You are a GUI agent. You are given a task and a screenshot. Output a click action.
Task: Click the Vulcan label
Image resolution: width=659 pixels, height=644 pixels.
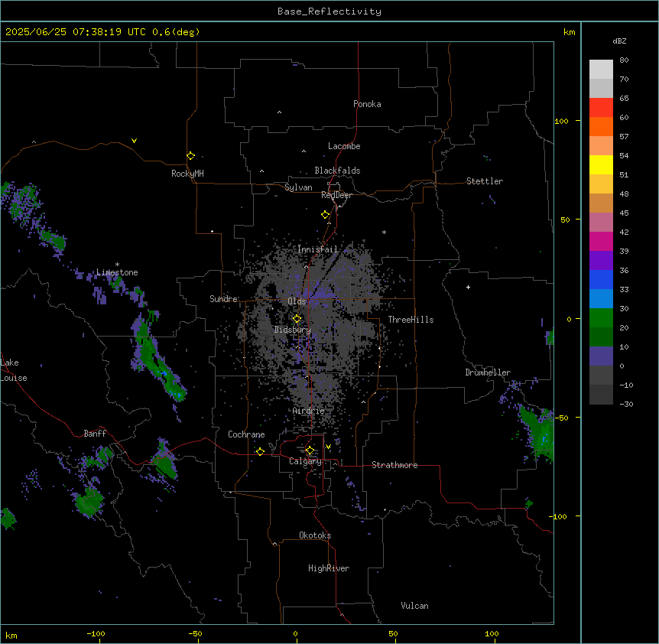(x=414, y=606)
